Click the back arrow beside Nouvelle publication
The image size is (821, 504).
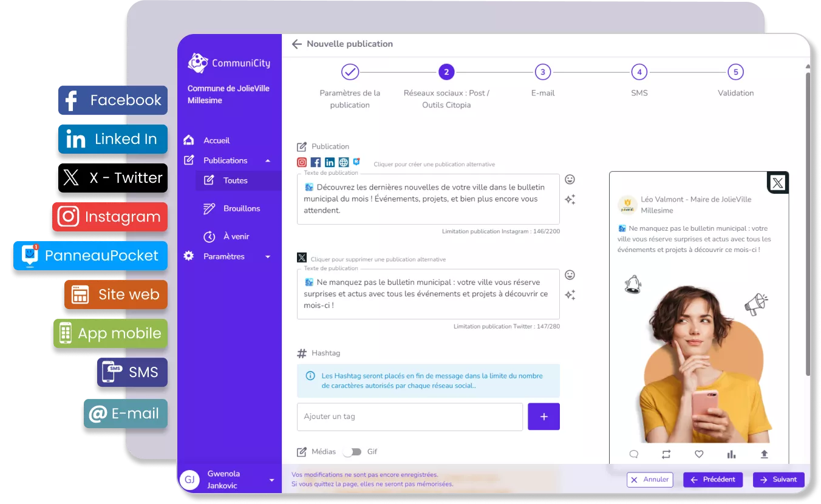(x=296, y=44)
